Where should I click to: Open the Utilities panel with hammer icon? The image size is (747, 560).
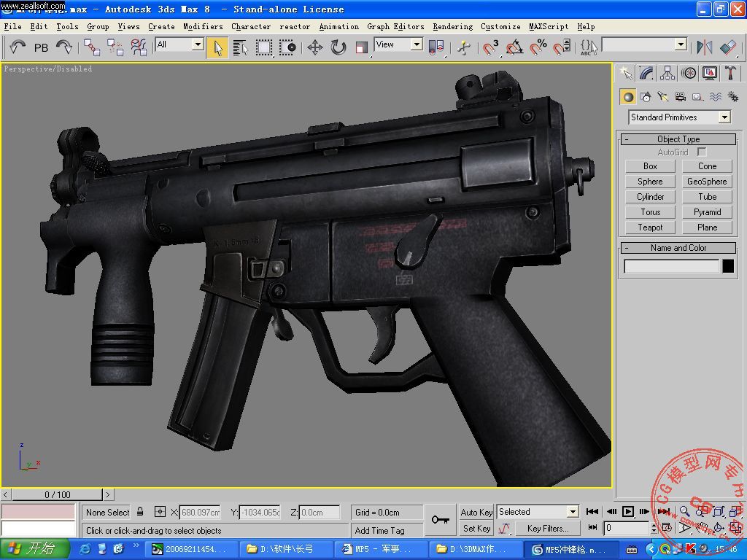[729, 72]
